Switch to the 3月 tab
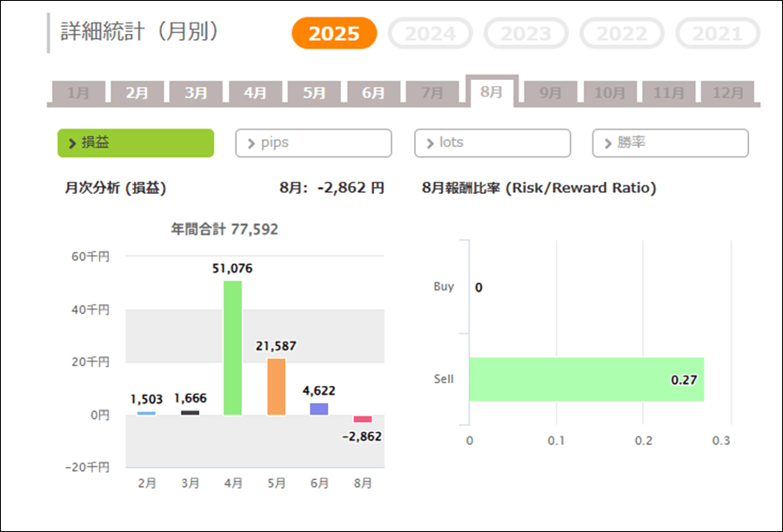The image size is (783, 532). click(x=196, y=93)
